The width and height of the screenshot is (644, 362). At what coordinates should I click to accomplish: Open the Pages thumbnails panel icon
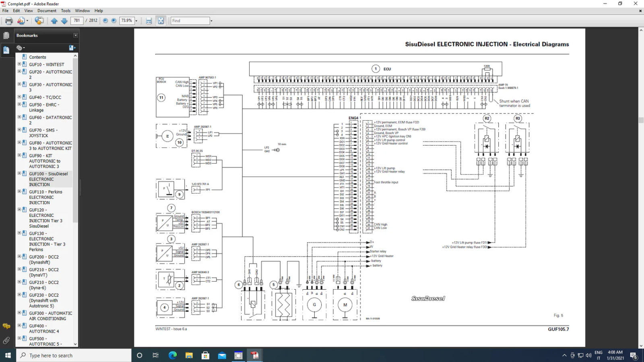[6, 36]
